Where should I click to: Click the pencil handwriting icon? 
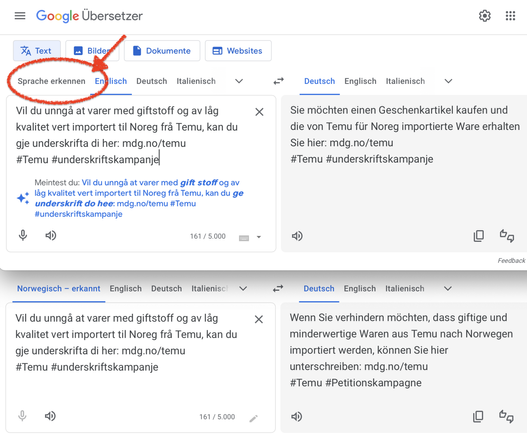pyautogui.click(x=253, y=418)
